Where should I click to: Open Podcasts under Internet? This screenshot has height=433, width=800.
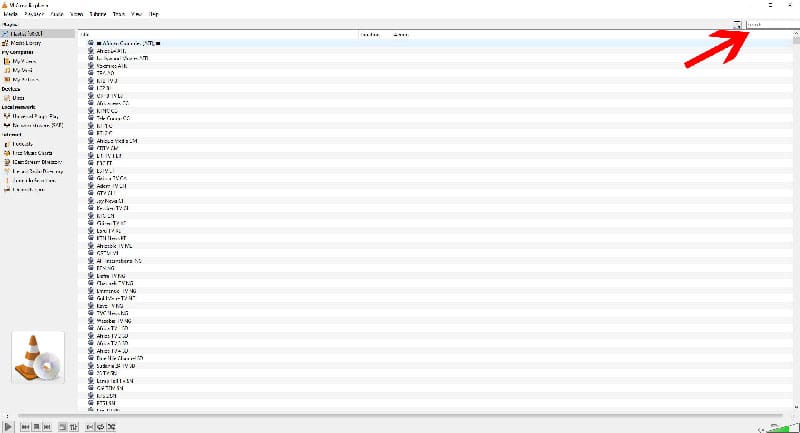click(38, 144)
